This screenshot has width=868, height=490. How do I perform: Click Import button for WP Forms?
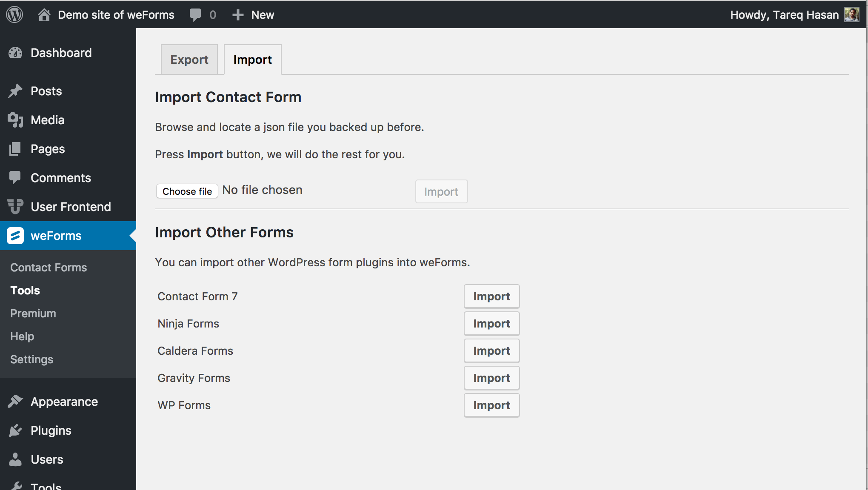click(x=491, y=405)
